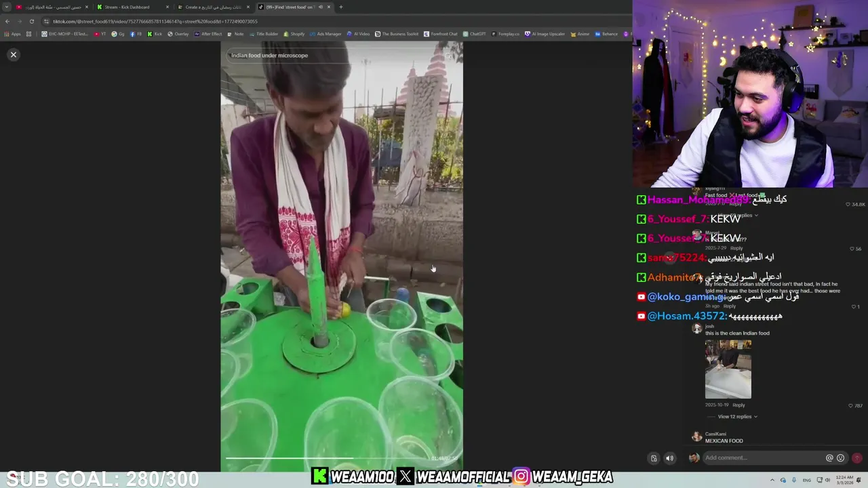Click CamiKami's profile avatar

(696, 436)
